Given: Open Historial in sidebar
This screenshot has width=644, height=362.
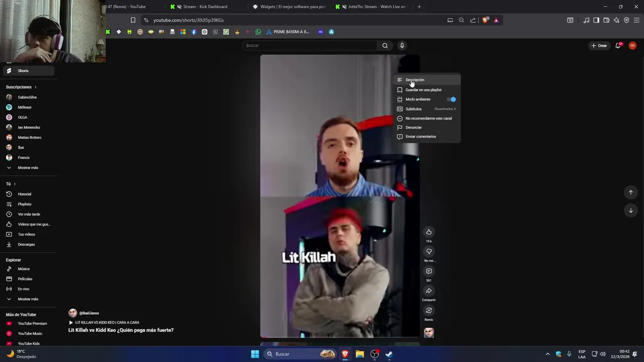Looking at the screenshot, I should [28, 194].
